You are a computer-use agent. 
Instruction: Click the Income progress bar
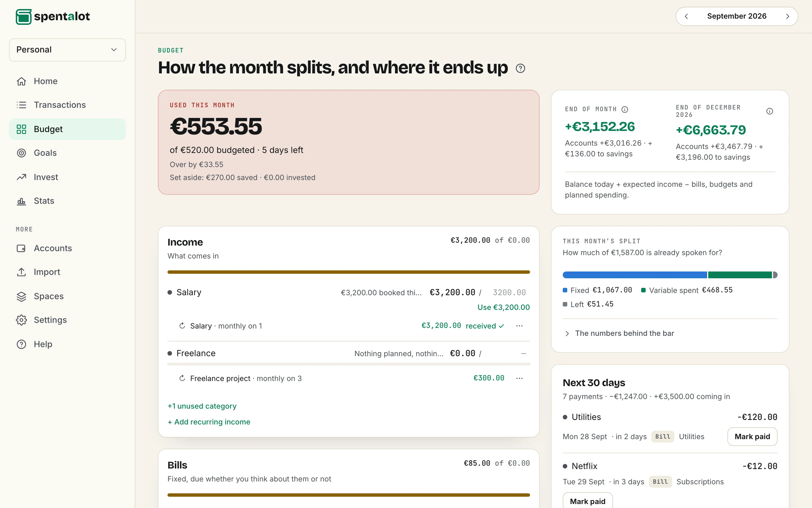[x=348, y=272]
